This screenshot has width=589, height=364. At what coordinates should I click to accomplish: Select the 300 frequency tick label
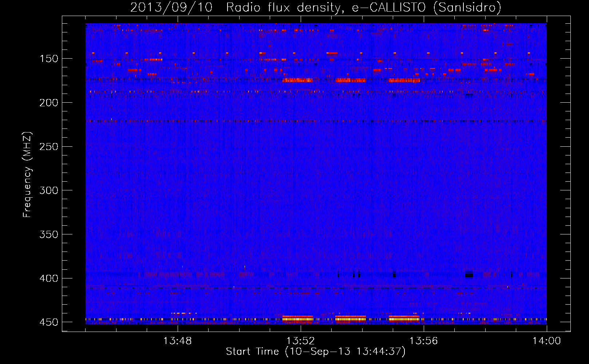click(x=48, y=190)
